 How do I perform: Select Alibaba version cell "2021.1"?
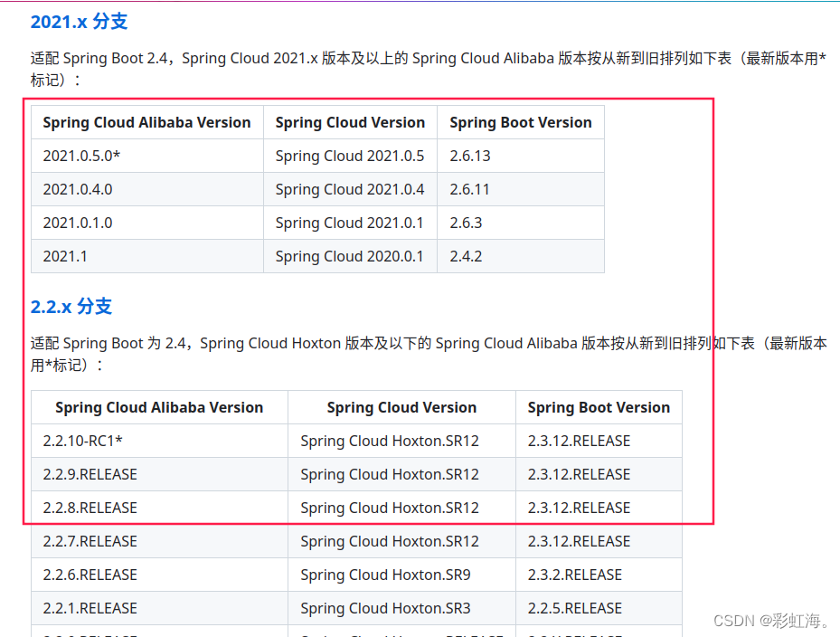147,256
